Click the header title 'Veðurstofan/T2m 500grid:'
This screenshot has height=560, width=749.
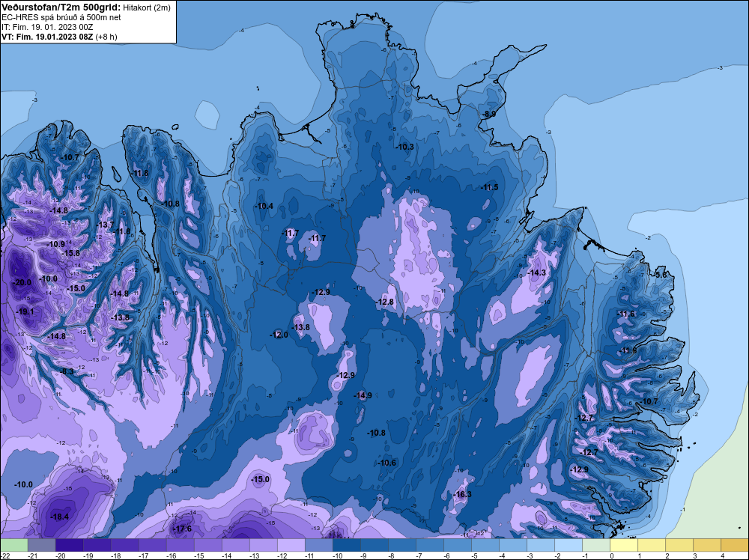click(61, 7)
